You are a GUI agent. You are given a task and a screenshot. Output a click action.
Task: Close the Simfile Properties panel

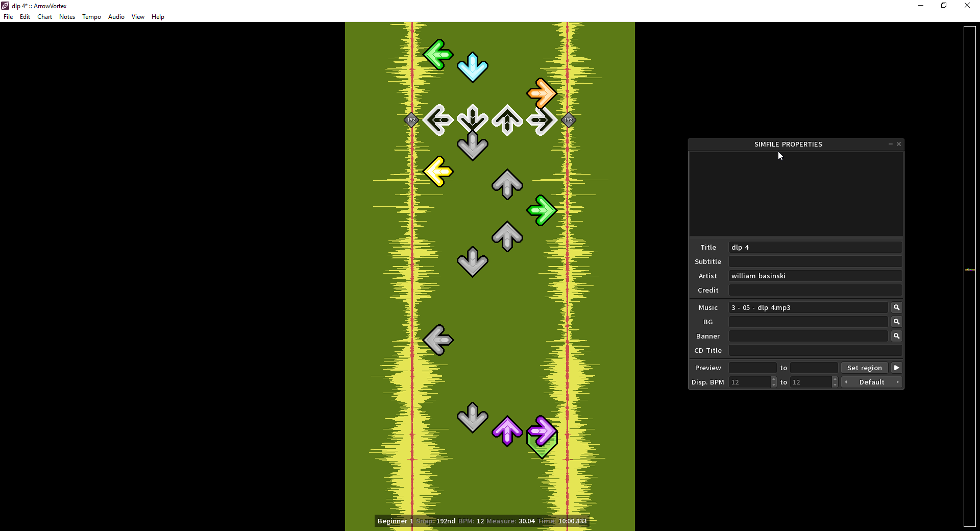[x=899, y=144]
